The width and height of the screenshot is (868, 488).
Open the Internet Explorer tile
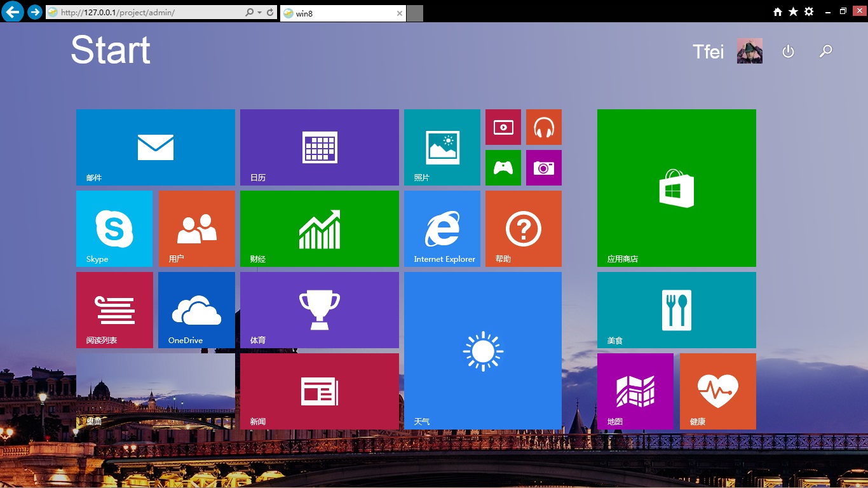442,229
